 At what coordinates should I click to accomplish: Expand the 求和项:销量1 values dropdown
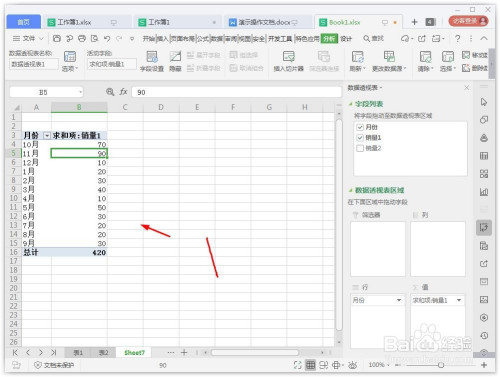459,300
